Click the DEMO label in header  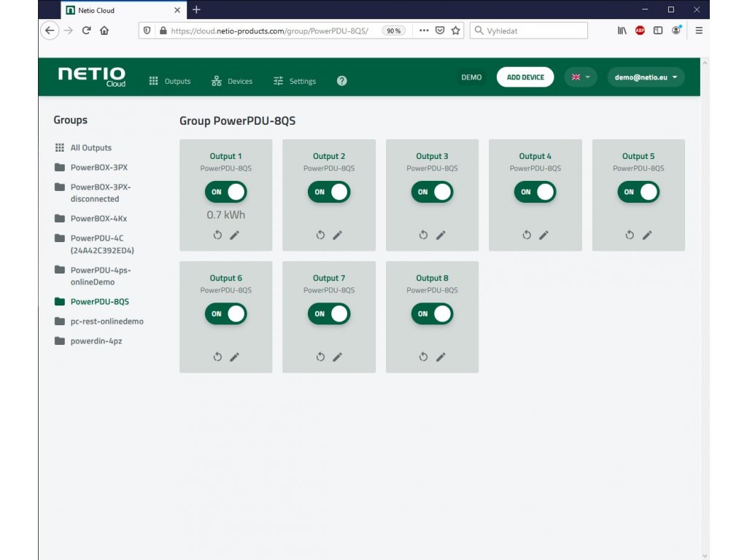pyautogui.click(x=471, y=77)
